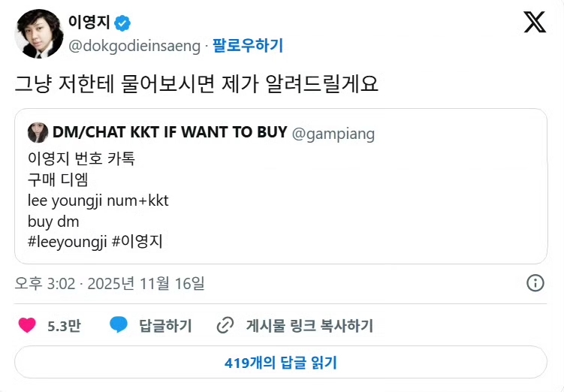Follow with the 팔로우하기 link
This screenshot has height=392, width=564.
(x=248, y=46)
